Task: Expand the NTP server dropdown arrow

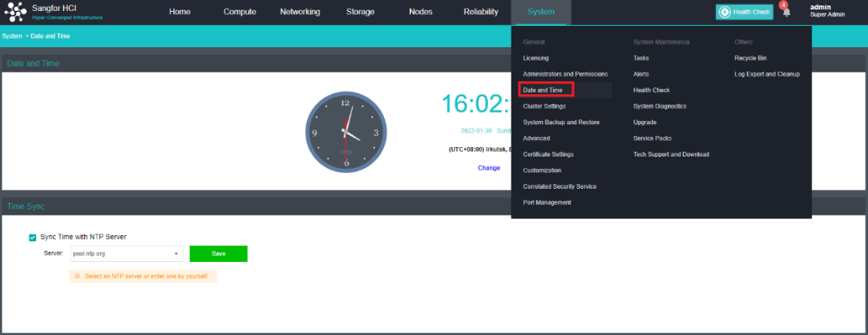Action: coord(176,254)
